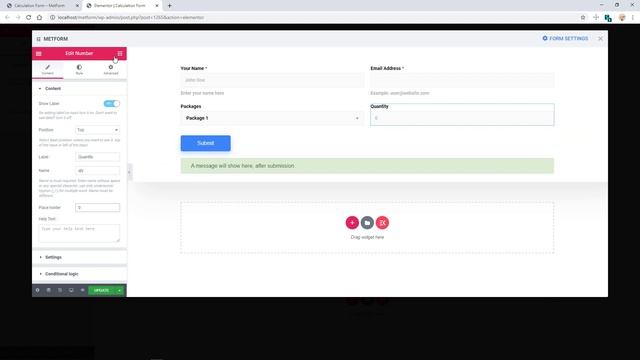640x360 pixels.
Task: Go back in browser history
Action: 7,18
